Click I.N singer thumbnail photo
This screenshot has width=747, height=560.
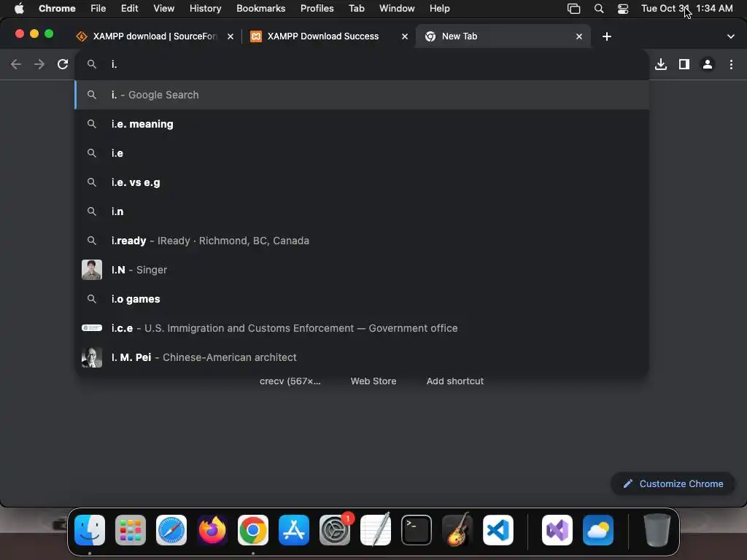point(92,270)
